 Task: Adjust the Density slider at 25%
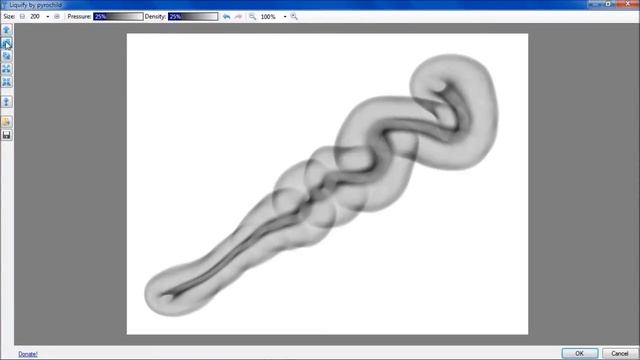point(193,17)
